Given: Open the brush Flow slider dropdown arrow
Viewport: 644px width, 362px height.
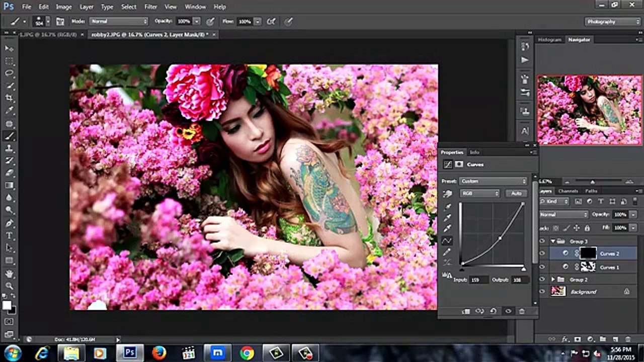Looking at the screenshot, I should [258, 22].
